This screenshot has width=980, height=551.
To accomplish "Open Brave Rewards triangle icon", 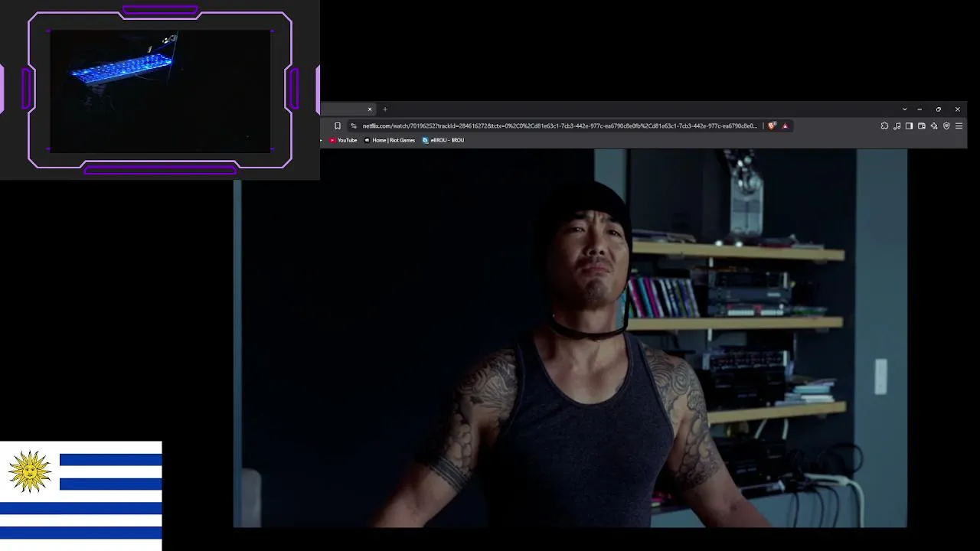I will click(x=785, y=126).
